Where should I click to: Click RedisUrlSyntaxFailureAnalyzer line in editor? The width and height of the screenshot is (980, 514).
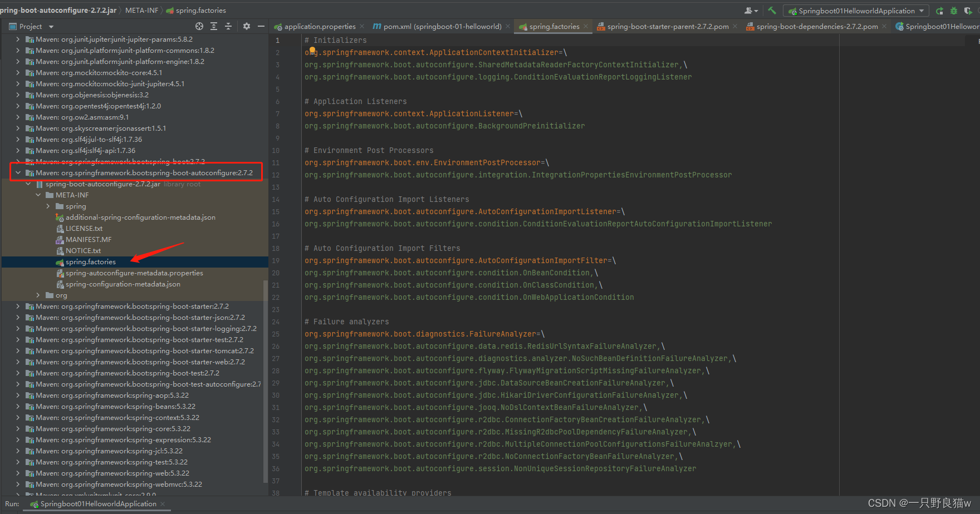[x=484, y=347]
